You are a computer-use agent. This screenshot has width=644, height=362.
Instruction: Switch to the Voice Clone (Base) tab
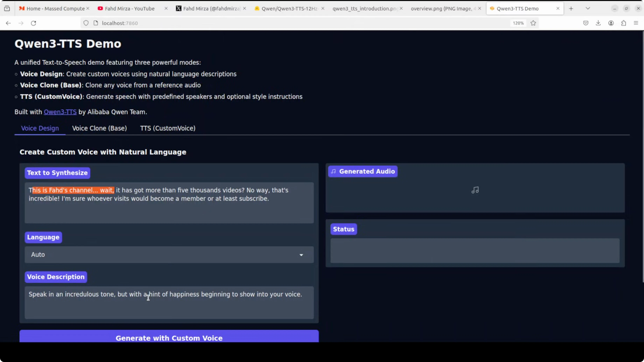[x=100, y=128]
